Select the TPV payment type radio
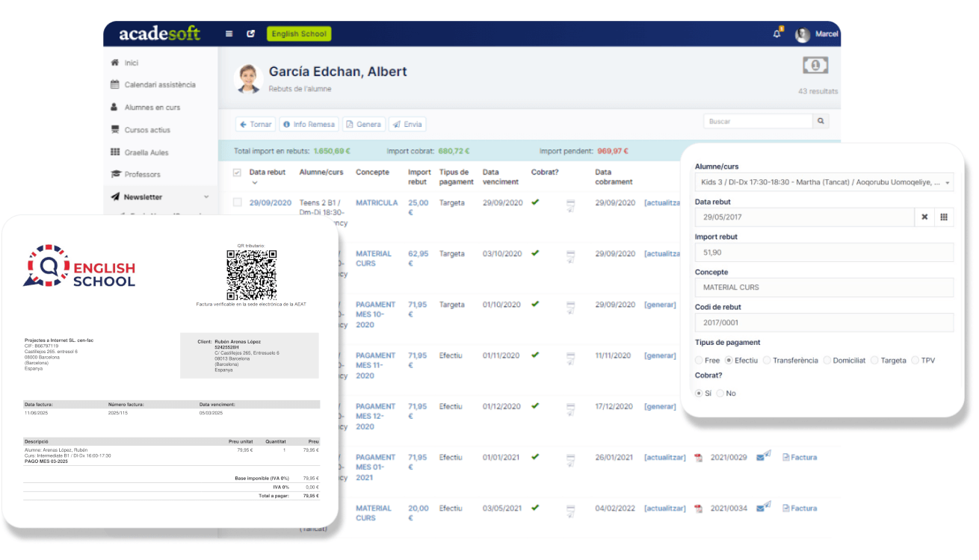The width and height of the screenshot is (979, 560). [x=915, y=361]
